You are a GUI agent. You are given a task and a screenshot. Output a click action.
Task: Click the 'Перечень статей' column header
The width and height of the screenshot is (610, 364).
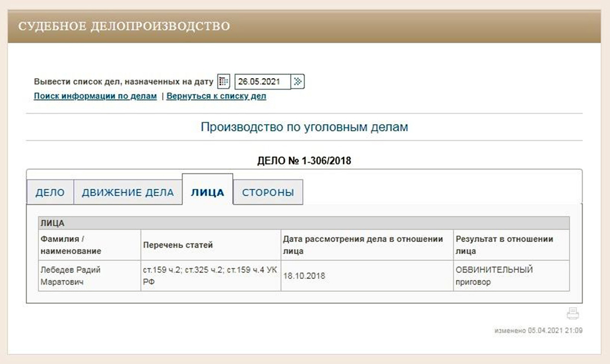click(x=178, y=245)
